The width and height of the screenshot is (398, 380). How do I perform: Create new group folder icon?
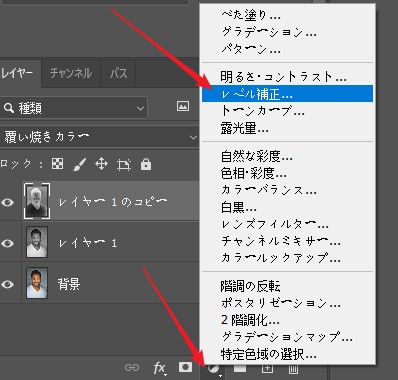pyautogui.click(x=240, y=368)
